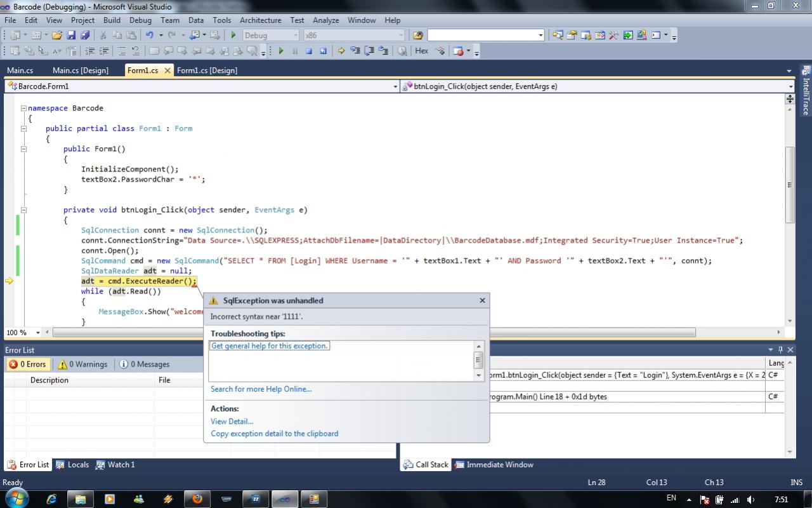The height and width of the screenshot is (508, 812).
Task: Click Search for more Help Online link
Action: coord(261,389)
